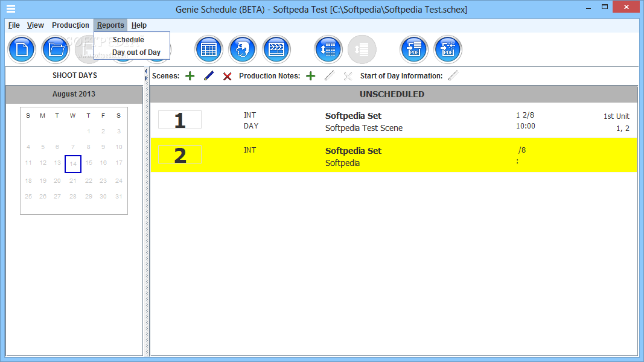Click the clapperboard toolbar icon
The width and height of the screenshot is (644, 362).
point(276,49)
